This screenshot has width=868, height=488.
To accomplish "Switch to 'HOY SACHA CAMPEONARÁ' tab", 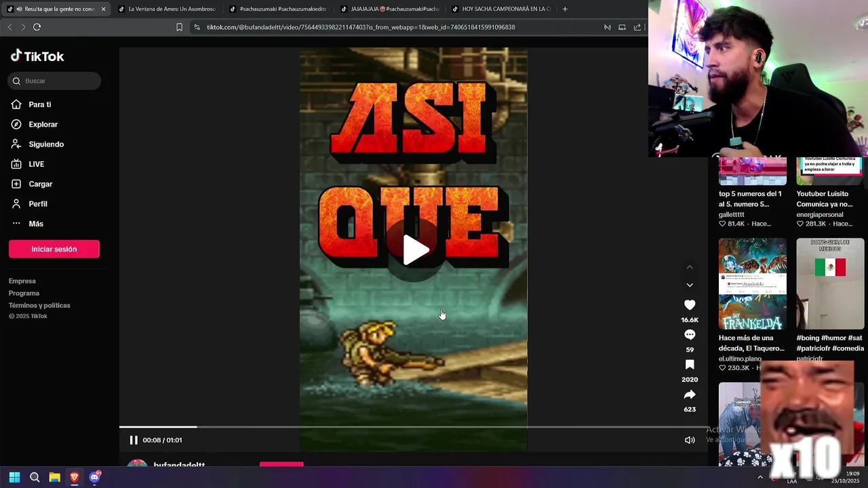I will (x=500, y=9).
